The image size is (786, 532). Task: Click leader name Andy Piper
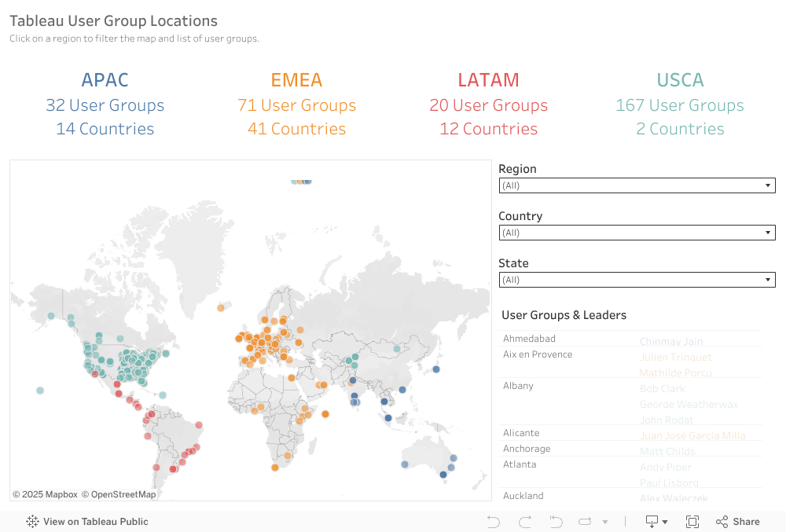[x=665, y=467]
